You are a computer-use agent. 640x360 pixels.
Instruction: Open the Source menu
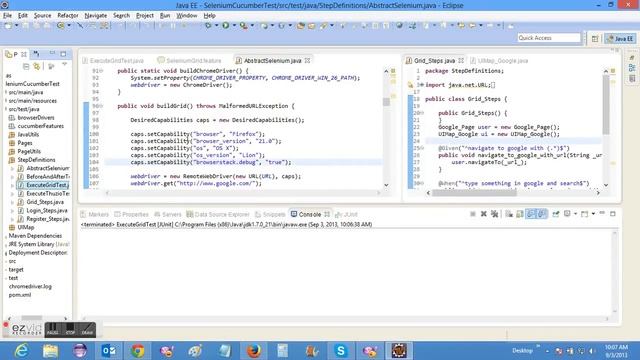pos(42,16)
